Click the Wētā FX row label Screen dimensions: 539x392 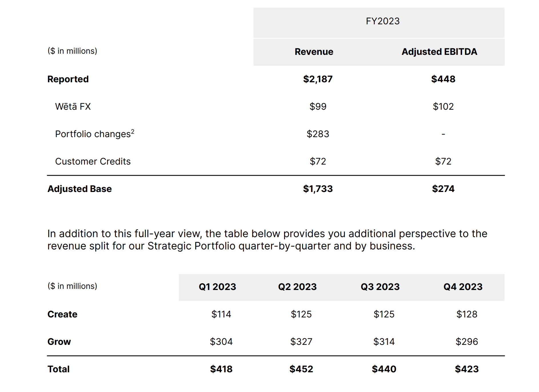click(73, 107)
